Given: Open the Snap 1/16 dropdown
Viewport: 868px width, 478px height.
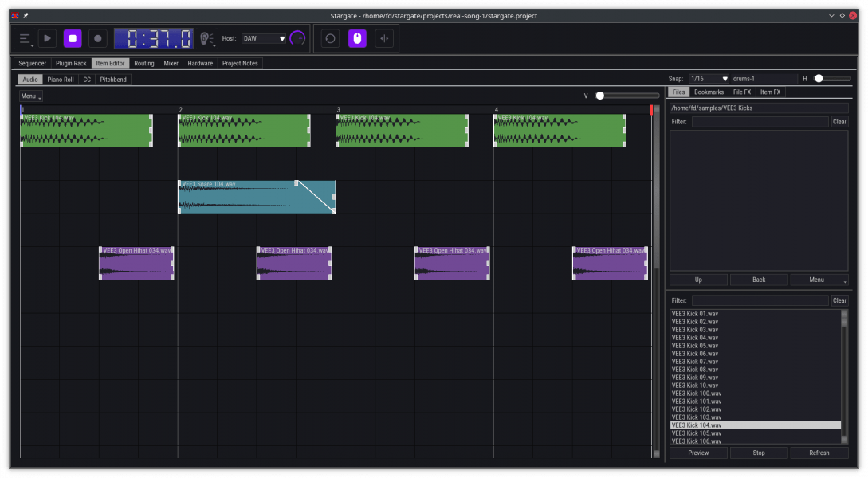Looking at the screenshot, I should 709,79.
